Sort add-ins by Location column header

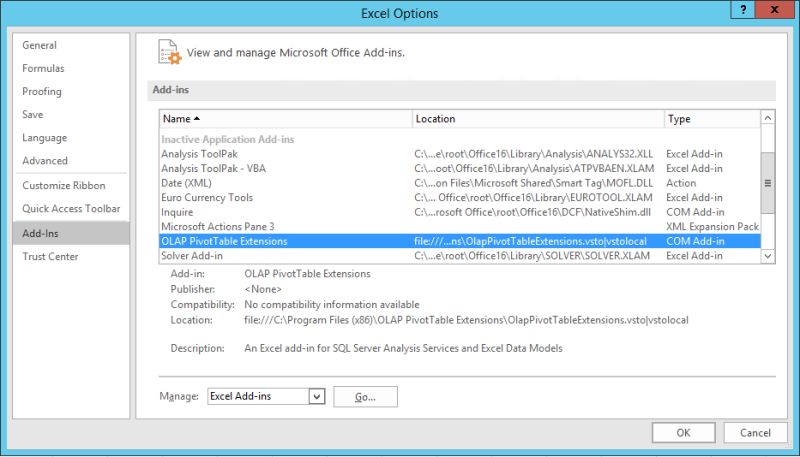click(x=538, y=119)
